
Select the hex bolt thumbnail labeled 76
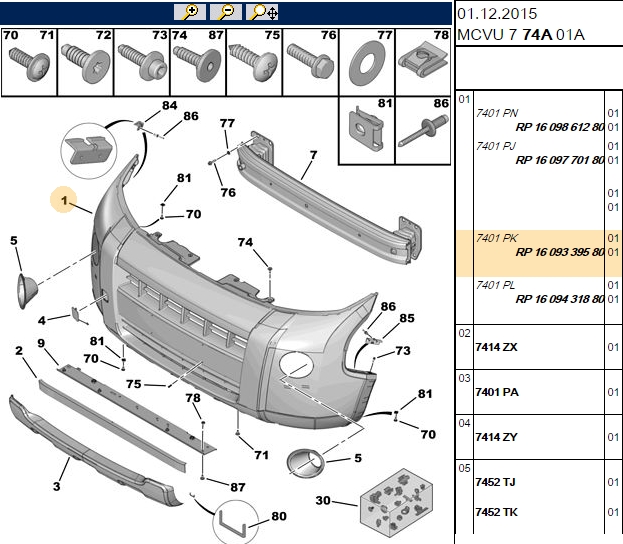click(x=311, y=62)
